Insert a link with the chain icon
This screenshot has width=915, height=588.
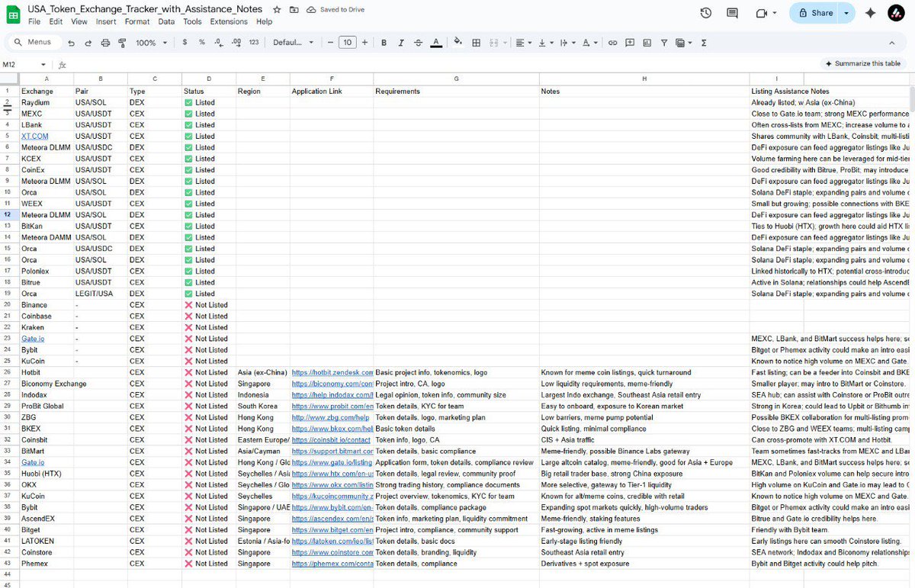612,43
